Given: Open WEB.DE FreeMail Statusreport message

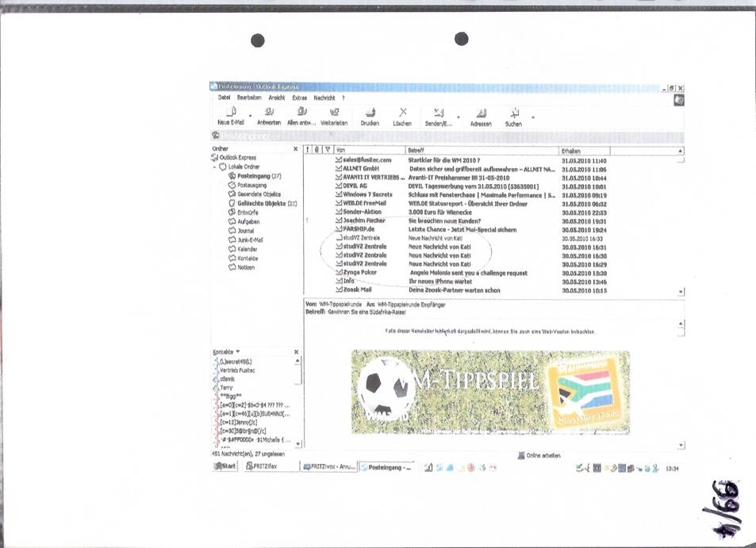Looking at the screenshot, I should pos(471,203).
